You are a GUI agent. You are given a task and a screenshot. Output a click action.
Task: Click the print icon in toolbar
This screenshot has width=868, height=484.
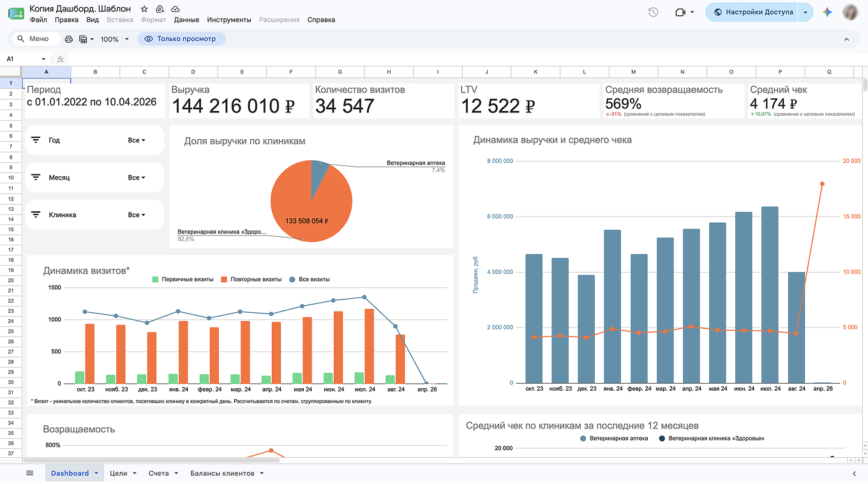pos(69,39)
